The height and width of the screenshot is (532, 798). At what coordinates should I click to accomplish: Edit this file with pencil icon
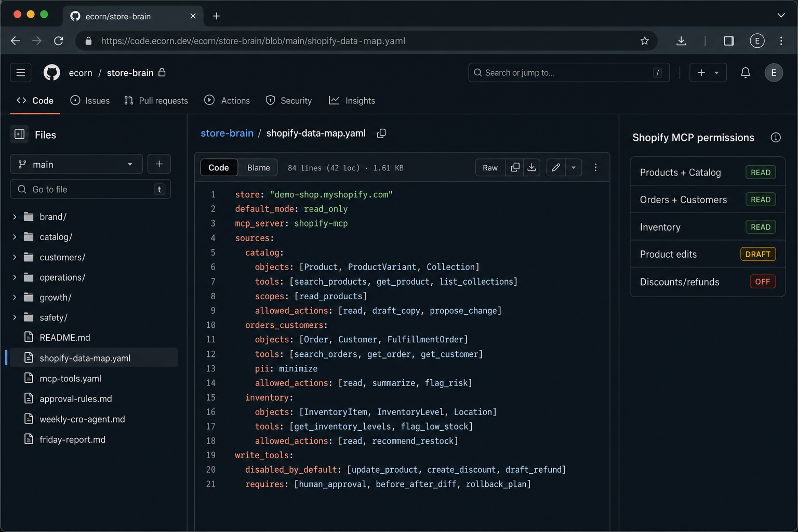click(556, 167)
